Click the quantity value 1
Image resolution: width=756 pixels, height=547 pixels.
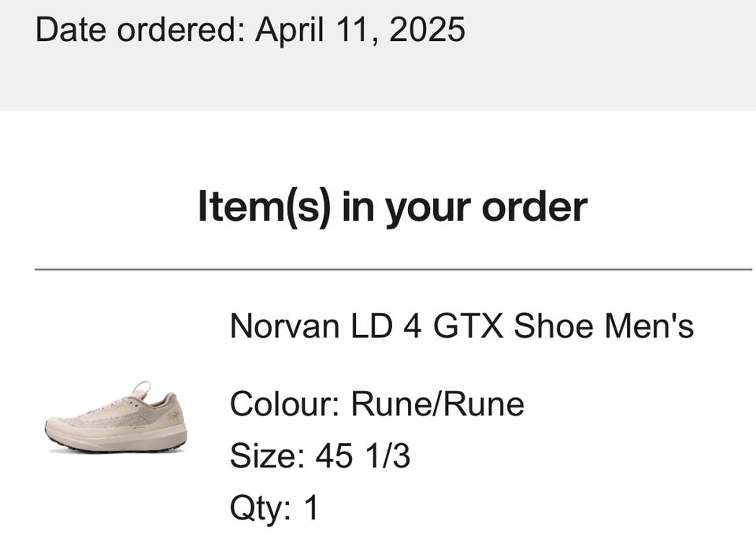[x=311, y=508]
